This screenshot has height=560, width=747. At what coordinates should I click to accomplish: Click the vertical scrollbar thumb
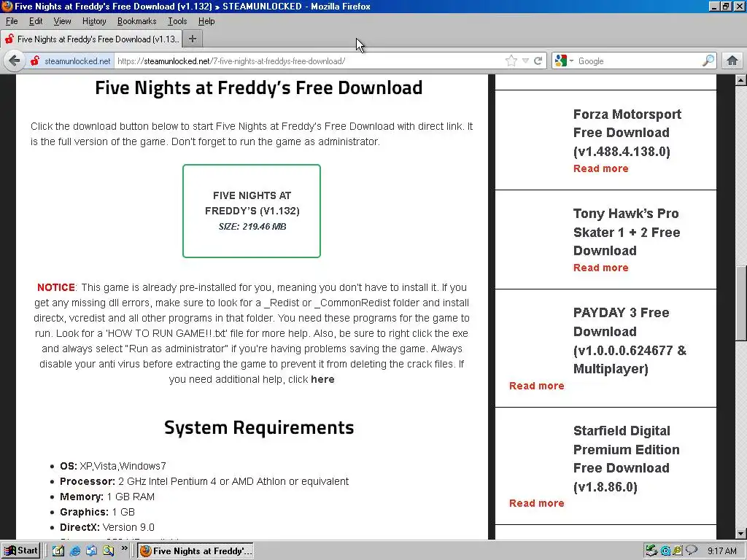click(741, 303)
